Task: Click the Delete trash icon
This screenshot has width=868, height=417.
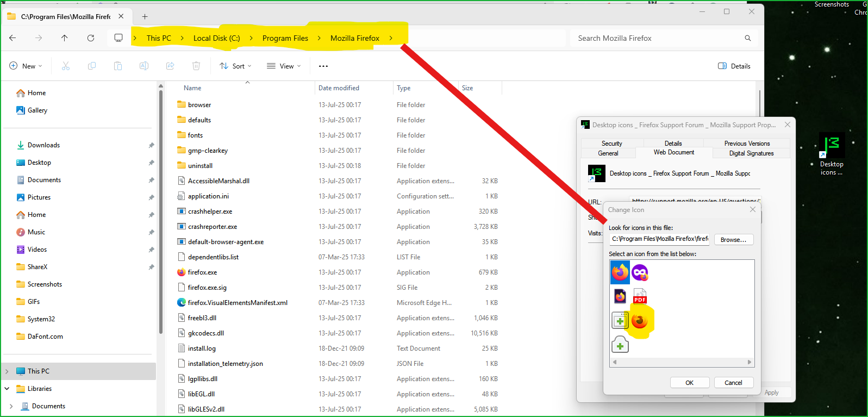Action: [x=196, y=66]
